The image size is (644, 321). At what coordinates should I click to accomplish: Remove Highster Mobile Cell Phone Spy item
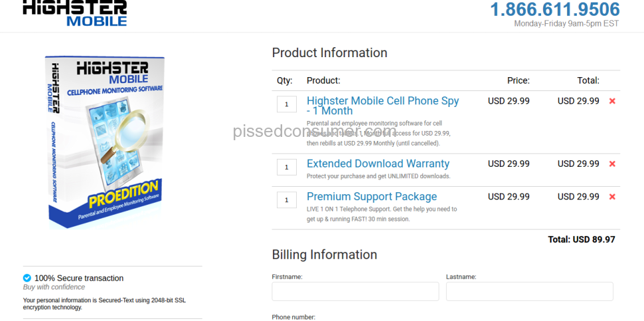click(x=612, y=101)
